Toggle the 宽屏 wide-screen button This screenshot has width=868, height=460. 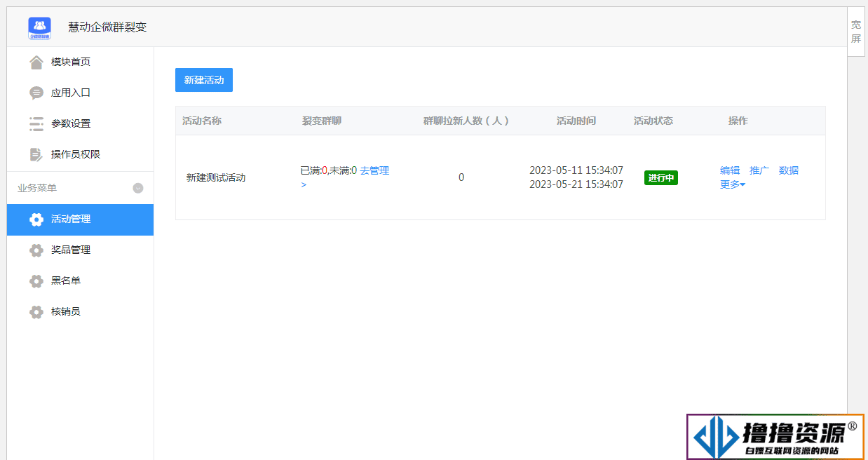856,32
